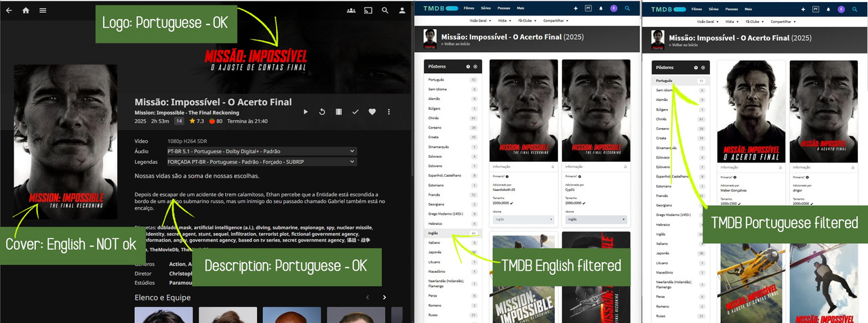Click lock icon on Cyp01 poster card
This screenshot has height=323, width=868.
626,167
